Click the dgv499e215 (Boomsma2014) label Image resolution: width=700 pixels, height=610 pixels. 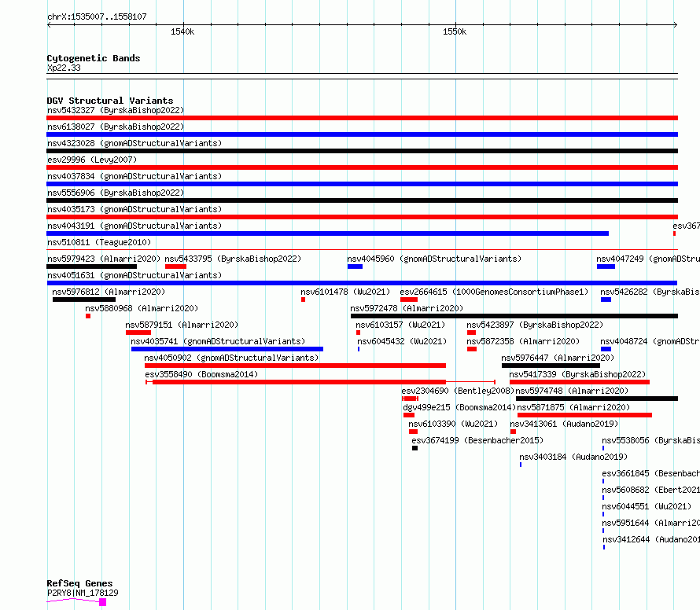coord(459,407)
